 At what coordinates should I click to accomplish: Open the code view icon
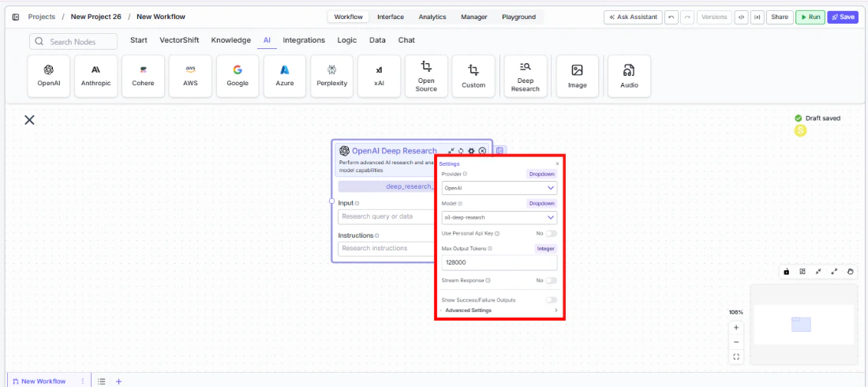[x=741, y=17]
